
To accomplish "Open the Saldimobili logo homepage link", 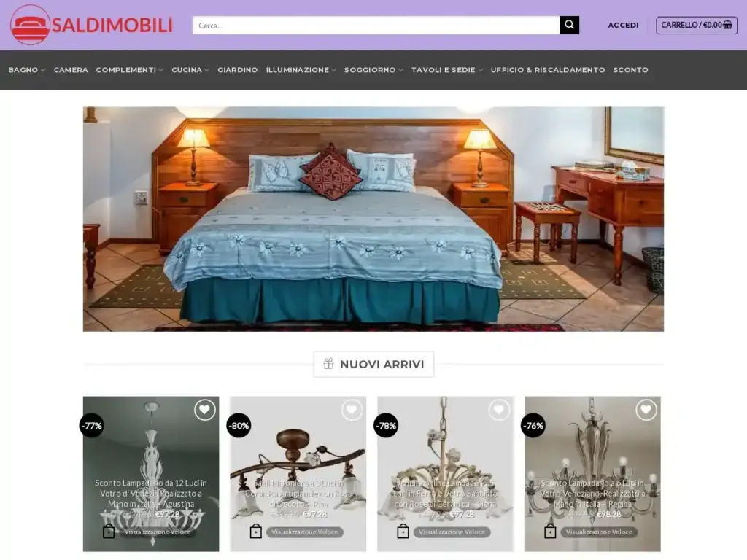I will coord(91,25).
